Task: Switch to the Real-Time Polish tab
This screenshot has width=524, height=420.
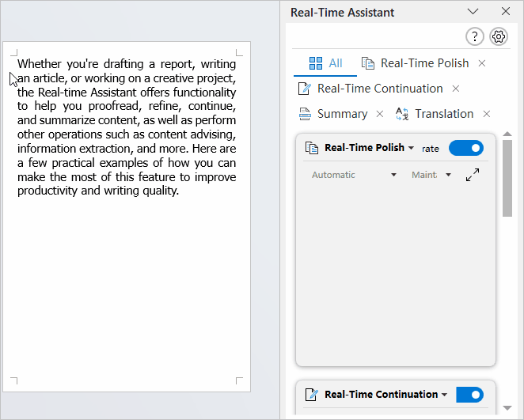Action: [x=416, y=63]
